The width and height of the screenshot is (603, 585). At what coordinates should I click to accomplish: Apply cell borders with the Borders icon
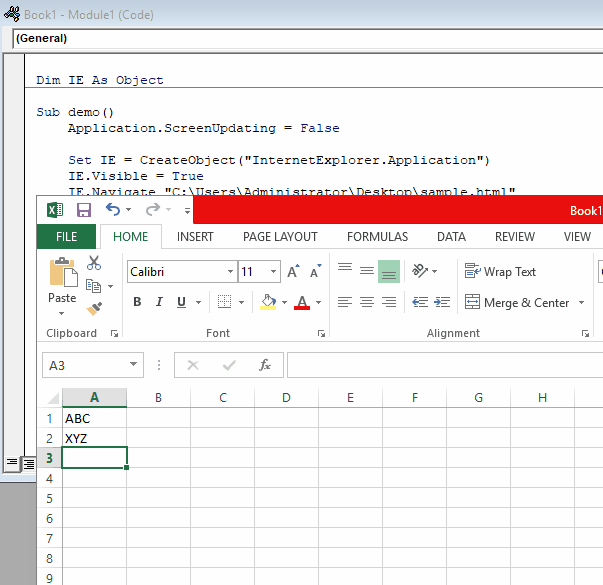point(225,302)
